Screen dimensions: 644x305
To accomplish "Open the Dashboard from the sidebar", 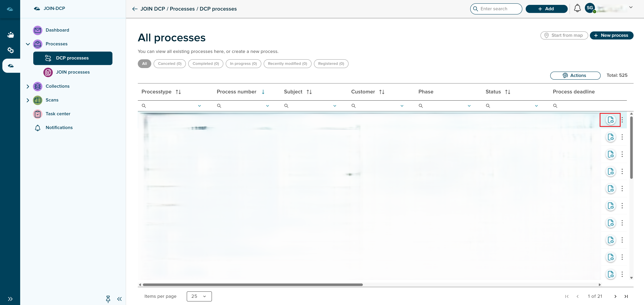I will [57, 30].
